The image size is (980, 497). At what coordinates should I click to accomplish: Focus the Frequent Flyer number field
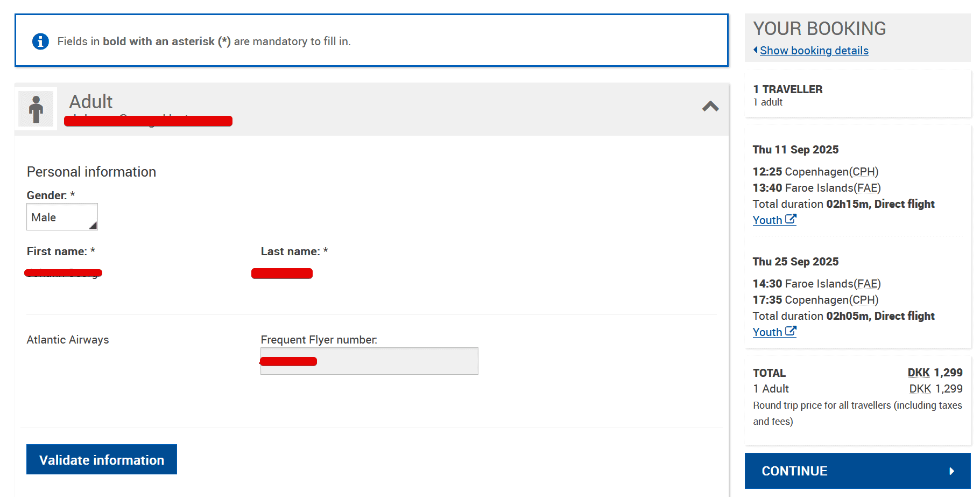point(369,361)
